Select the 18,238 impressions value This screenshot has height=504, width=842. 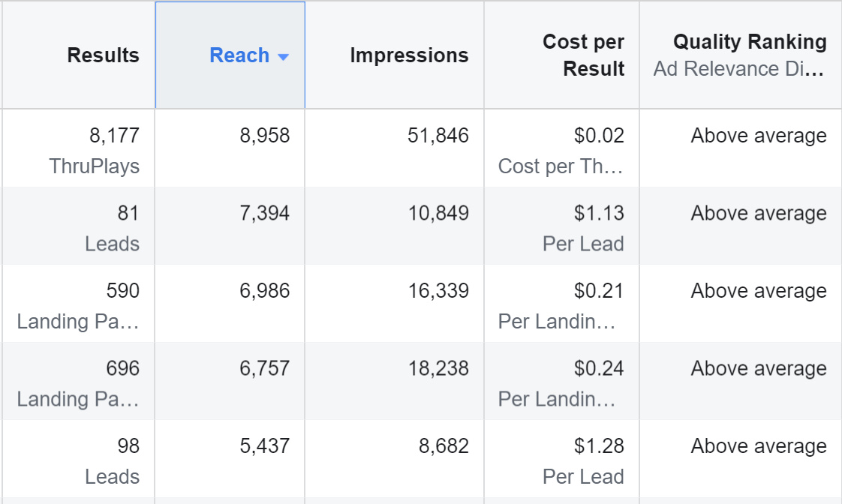pyautogui.click(x=438, y=368)
